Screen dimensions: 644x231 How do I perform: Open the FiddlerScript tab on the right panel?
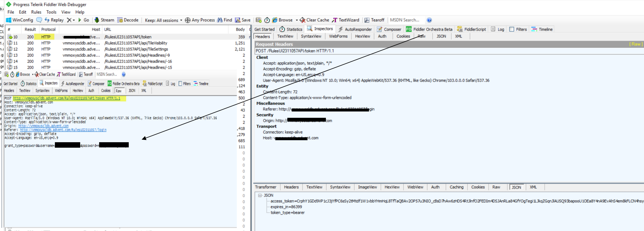tap(472, 29)
